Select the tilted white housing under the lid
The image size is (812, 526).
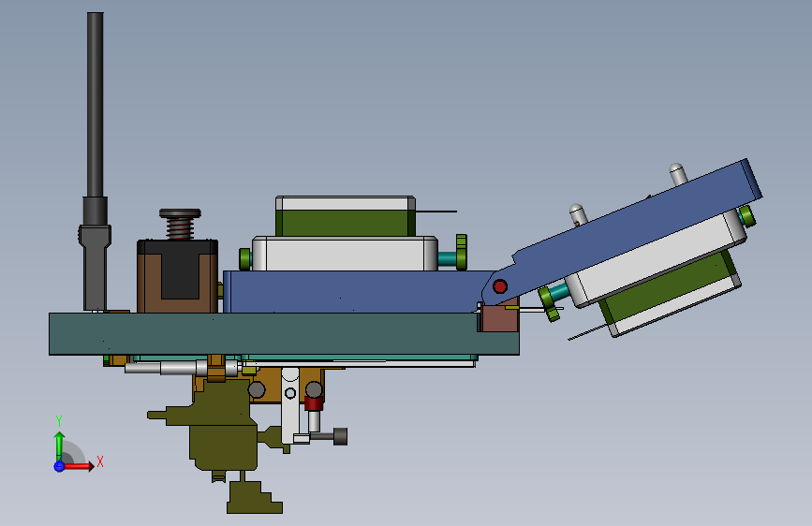click(x=657, y=259)
